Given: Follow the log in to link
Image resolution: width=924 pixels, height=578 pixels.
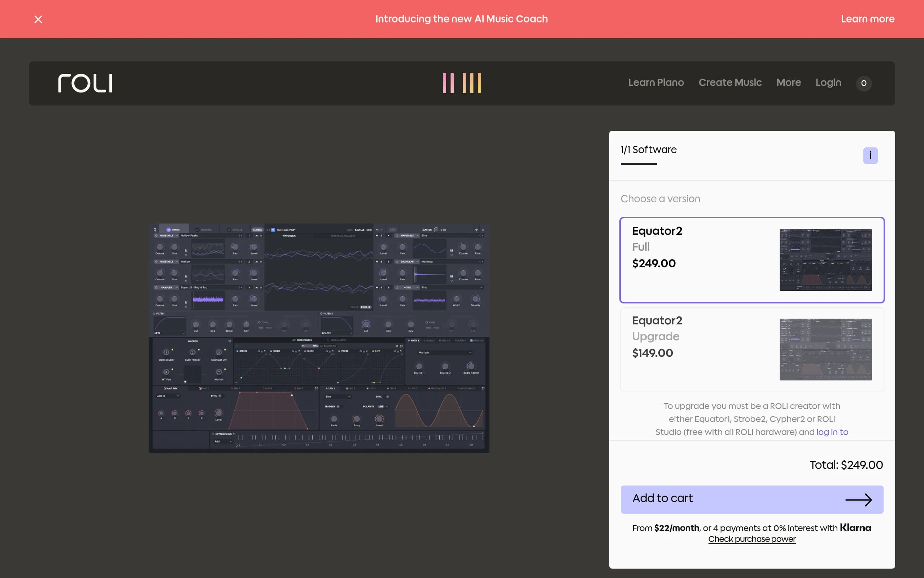Looking at the screenshot, I should 832,432.
